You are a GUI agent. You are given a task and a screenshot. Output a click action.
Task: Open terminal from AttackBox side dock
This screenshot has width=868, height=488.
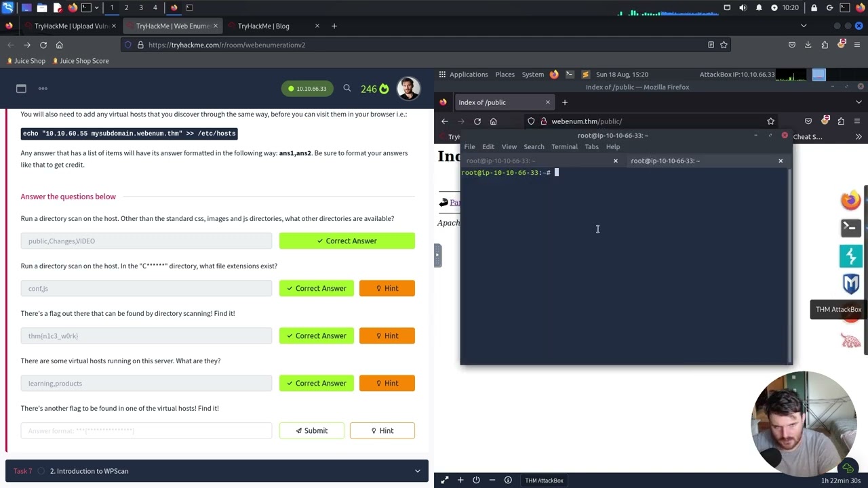click(x=851, y=228)
